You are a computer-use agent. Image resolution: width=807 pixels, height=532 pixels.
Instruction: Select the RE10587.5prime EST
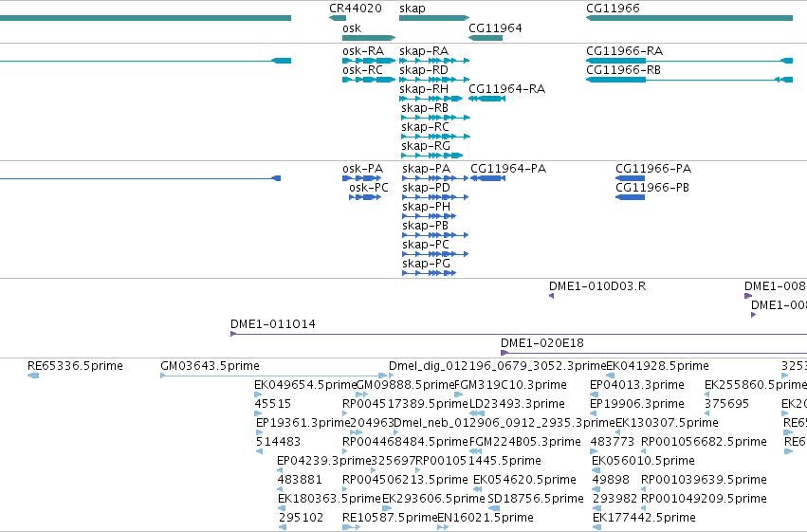click(351, 527)
